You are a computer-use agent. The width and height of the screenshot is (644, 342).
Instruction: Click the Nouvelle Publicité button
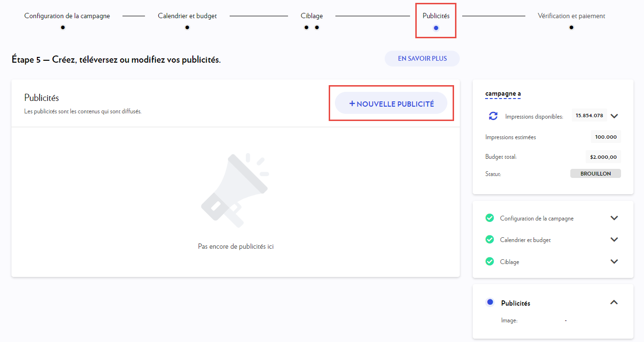pos(391,103)
